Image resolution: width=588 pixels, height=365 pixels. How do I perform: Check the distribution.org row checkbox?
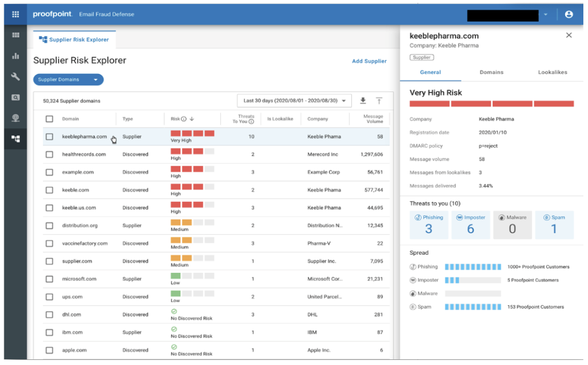tap(49, 226)
